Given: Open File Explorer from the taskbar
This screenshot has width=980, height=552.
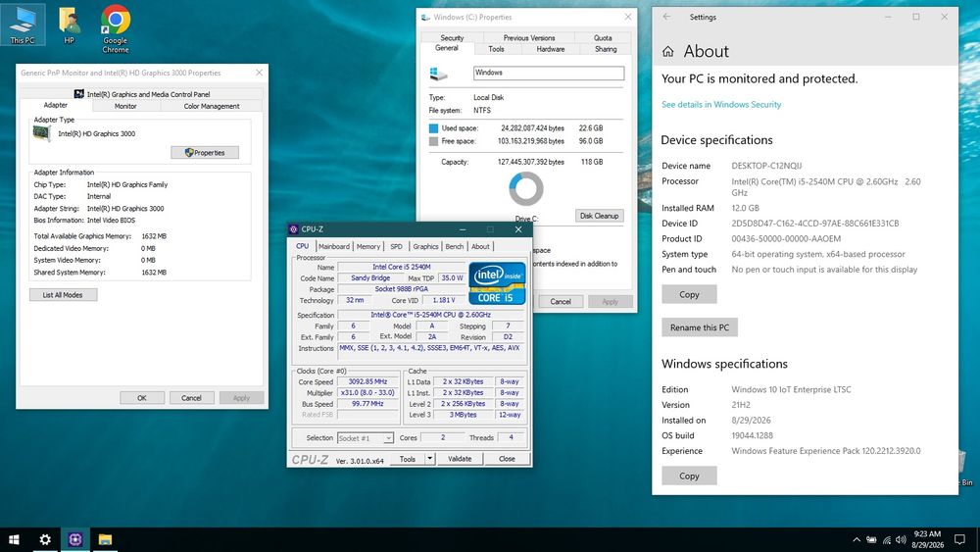Looking at the screenshot, I should (105, 539).
